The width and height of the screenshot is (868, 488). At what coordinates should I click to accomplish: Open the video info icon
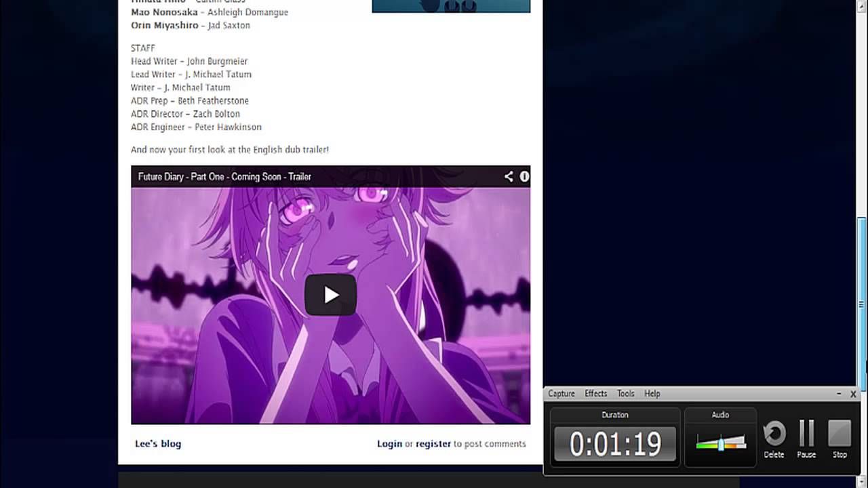[524, 176]
